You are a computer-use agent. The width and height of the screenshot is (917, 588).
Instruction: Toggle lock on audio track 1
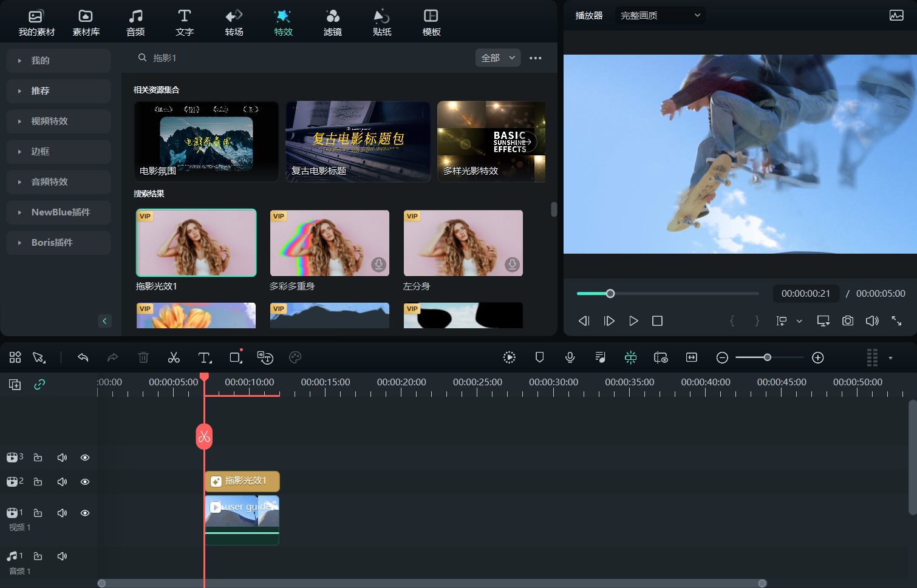38,556
